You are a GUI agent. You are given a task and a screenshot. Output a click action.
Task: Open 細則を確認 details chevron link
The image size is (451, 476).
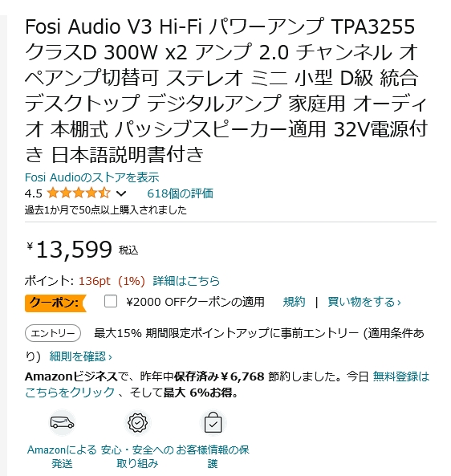coord(81,356)
